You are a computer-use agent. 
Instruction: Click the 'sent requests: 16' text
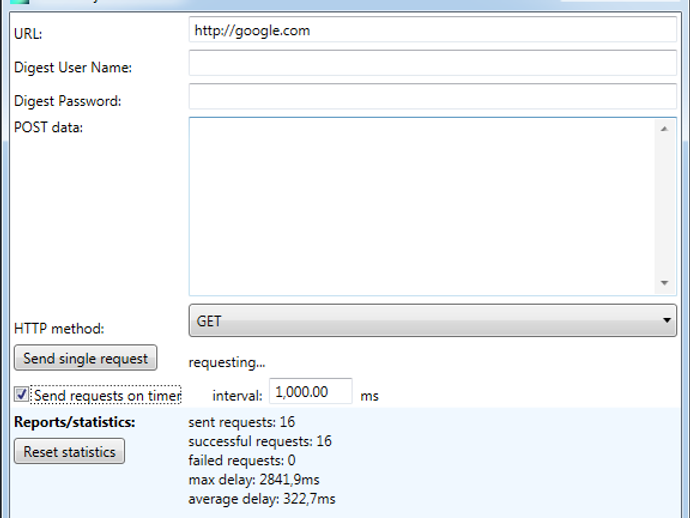242,422
